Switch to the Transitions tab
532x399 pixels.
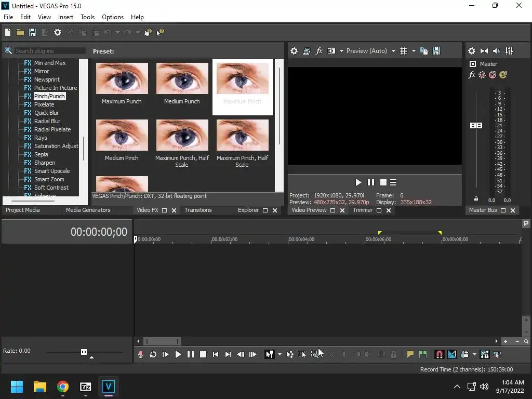click(198, 210)
